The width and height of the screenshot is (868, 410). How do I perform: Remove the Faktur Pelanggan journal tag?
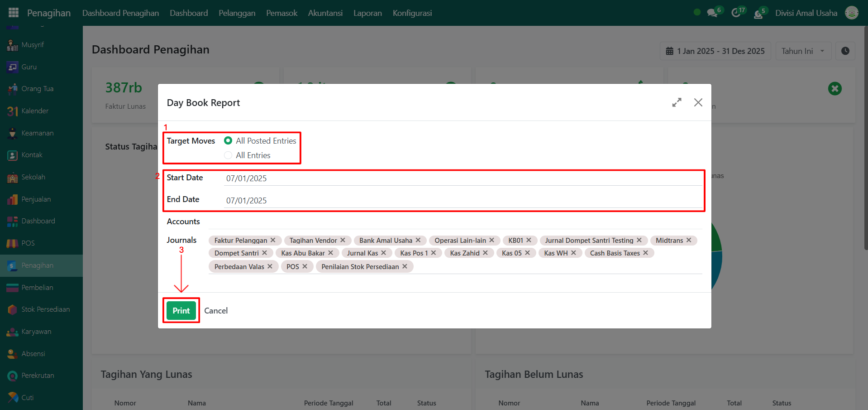[x=273, y=240]
